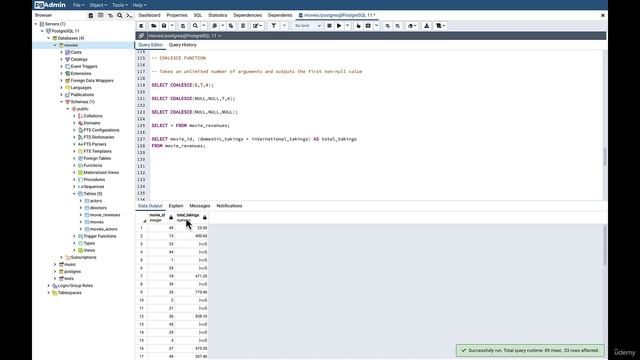Click the lock icon in movie_id column header
The height and width of the screenshot is (360, 640).
click(x=171, y=218)
